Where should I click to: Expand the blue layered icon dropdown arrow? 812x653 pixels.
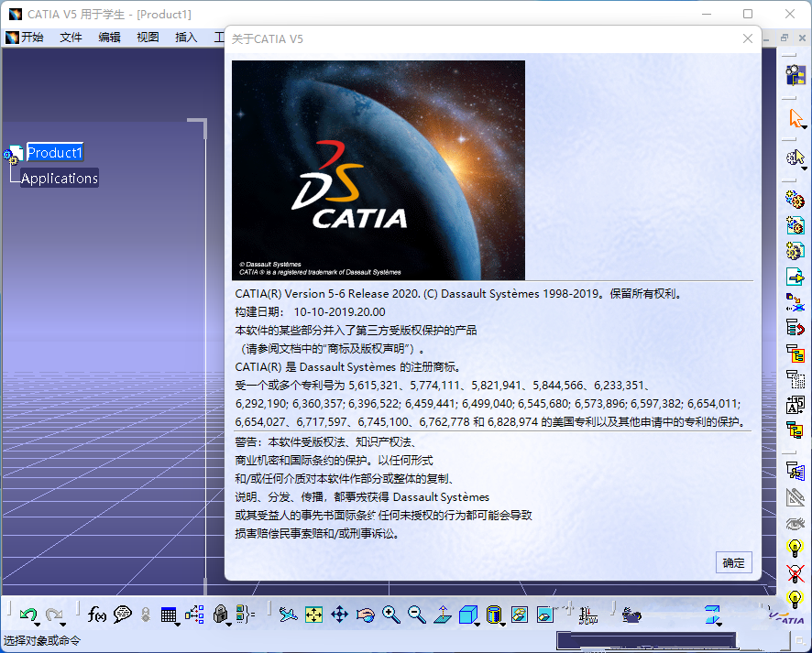720,625
